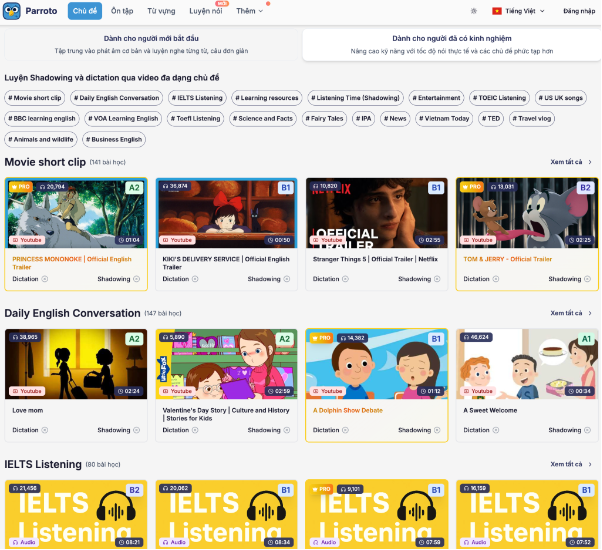Click Dictation icon on Love mom card
Screen dimensions: 602x550
45,430
